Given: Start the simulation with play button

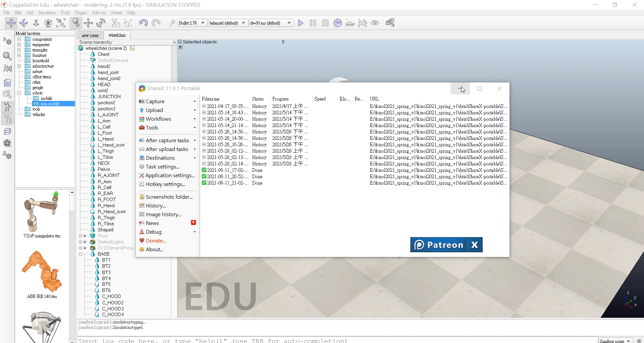Looking at the screenshot, I should (300, 23).
